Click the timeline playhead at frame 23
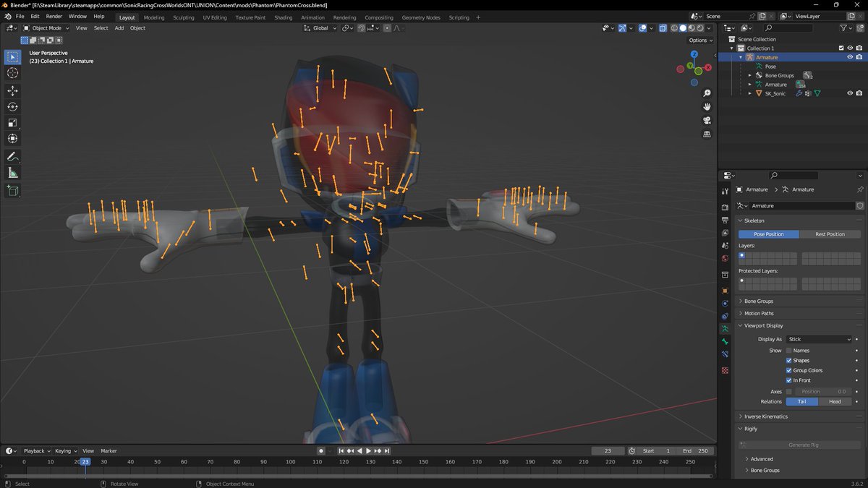 [x=85, y=461]
